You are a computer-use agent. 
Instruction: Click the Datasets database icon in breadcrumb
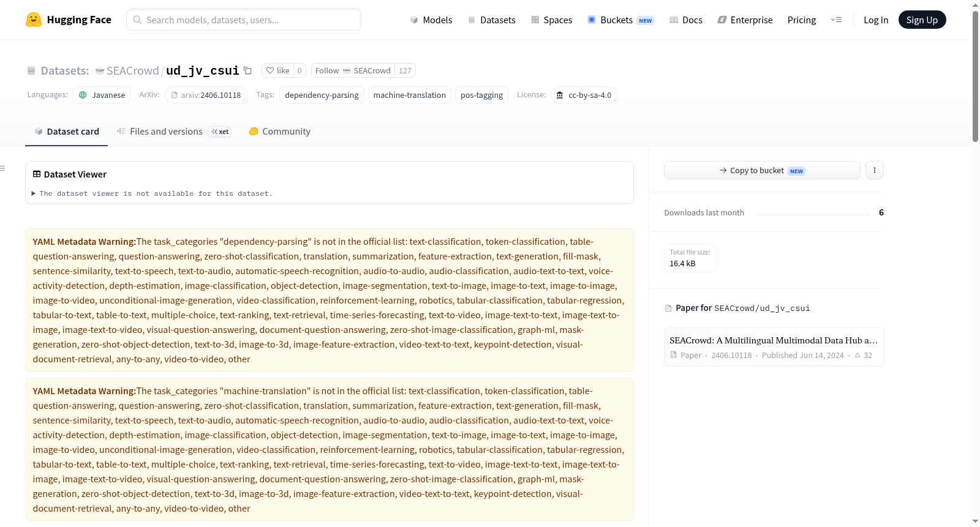31,71
